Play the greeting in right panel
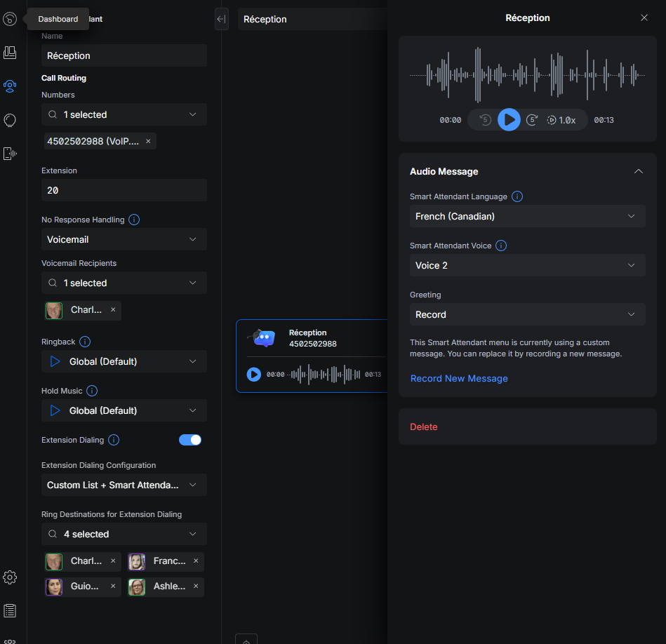 [x=510, y=120]
